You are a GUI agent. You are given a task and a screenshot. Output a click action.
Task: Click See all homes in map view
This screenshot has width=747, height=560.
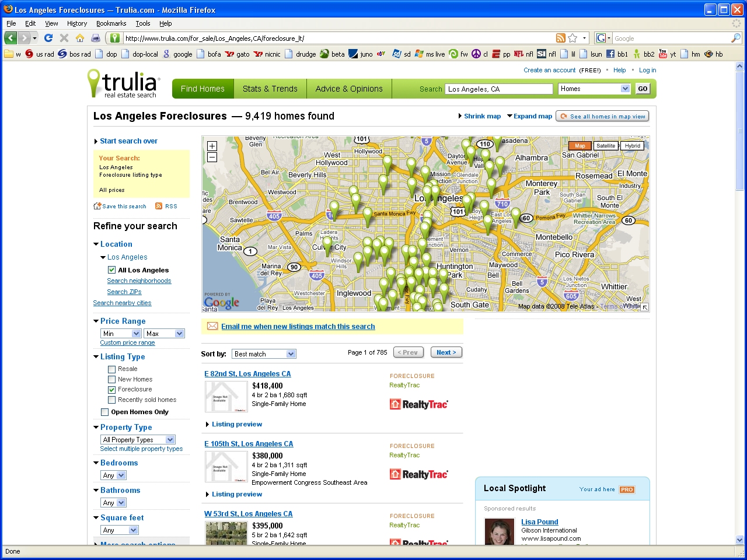click(602, 116)
